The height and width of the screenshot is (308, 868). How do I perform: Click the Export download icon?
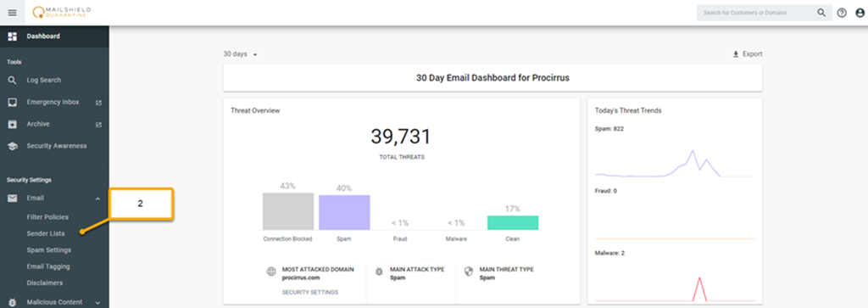(736, 54)
